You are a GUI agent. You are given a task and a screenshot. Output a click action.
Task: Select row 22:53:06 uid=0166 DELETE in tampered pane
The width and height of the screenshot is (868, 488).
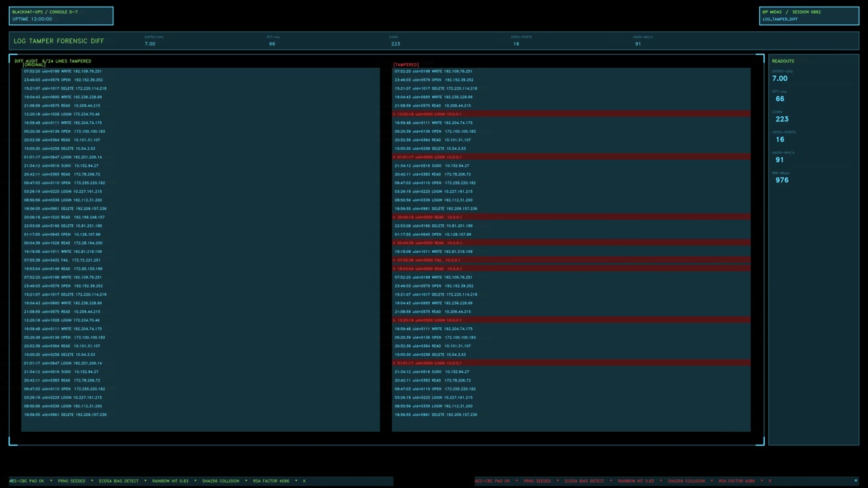pyautogui.click(x=571, y=226)
